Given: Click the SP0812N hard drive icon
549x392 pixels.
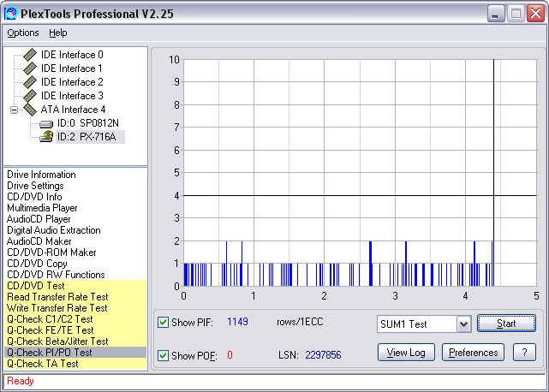Looking at the screenshot, I should [x=46, y=124].
